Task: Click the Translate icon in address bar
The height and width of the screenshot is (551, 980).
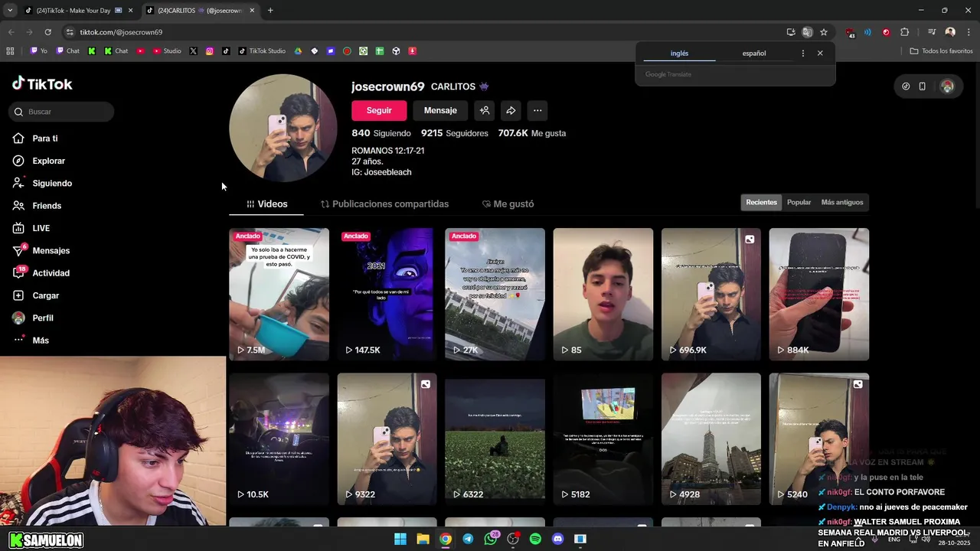Action: [x=807, y=32]
